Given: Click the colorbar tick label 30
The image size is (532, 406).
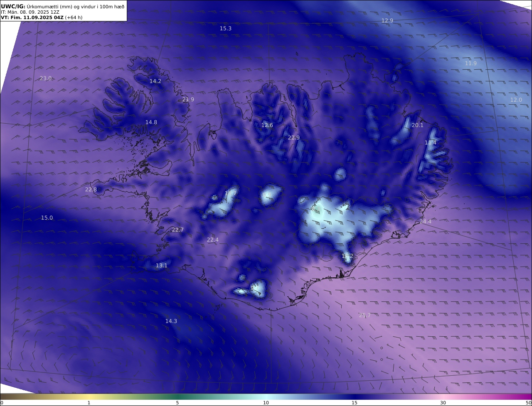Looking at the screenshot, I should 443,402.
